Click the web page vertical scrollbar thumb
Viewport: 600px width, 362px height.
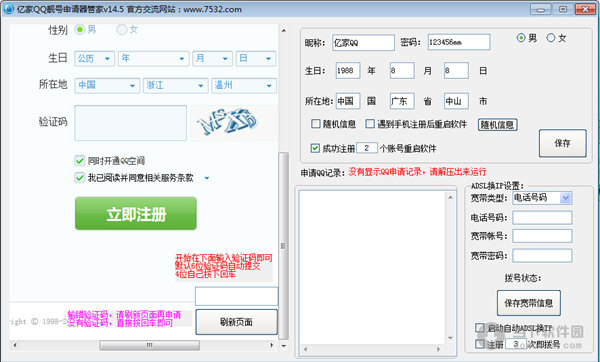(x=284, y=245)
